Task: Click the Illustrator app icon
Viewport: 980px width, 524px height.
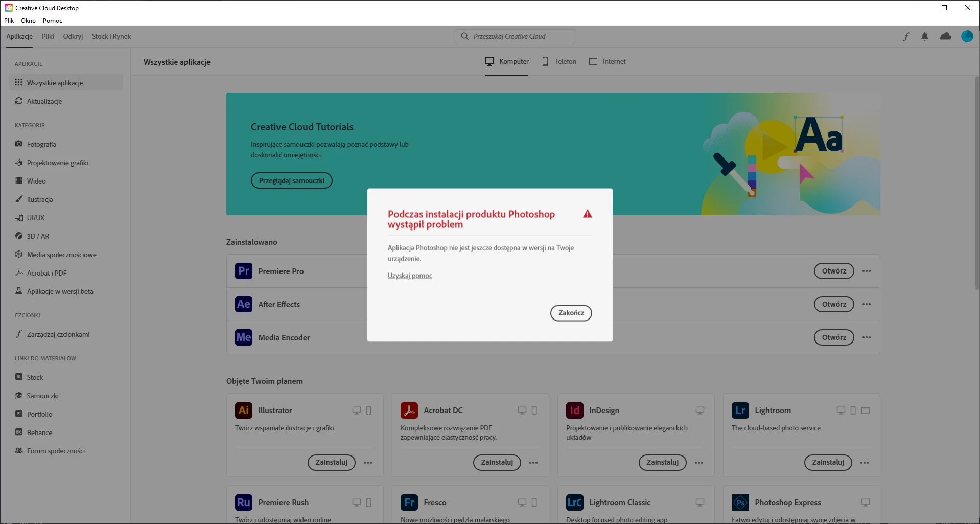Action: 244,411
